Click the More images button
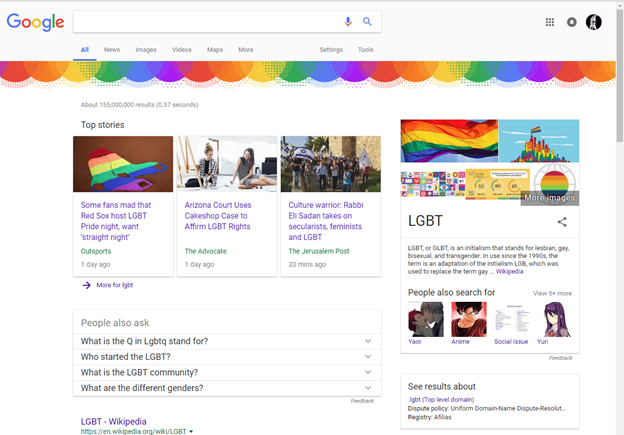 click(550, 198)
